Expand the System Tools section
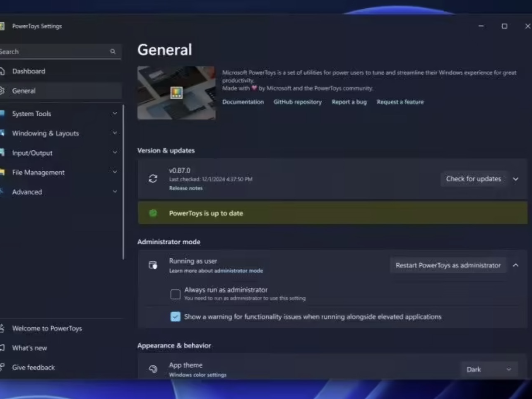 point(115,113)
